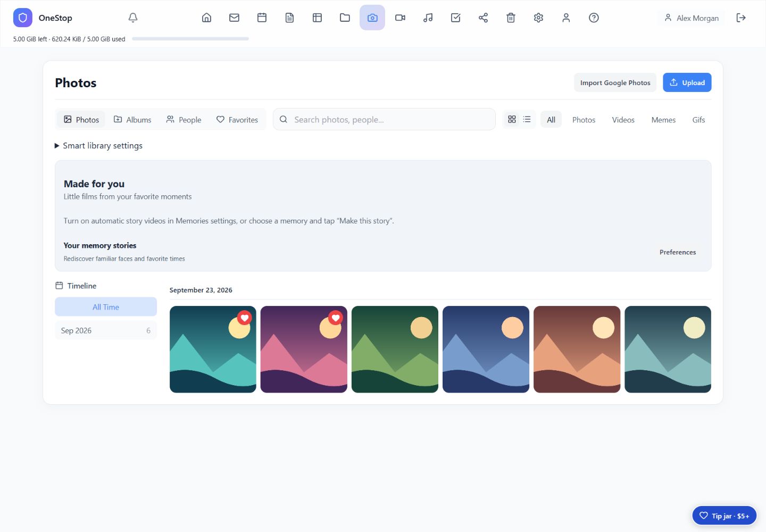Click Import Google Photos

tap(615, 82)
